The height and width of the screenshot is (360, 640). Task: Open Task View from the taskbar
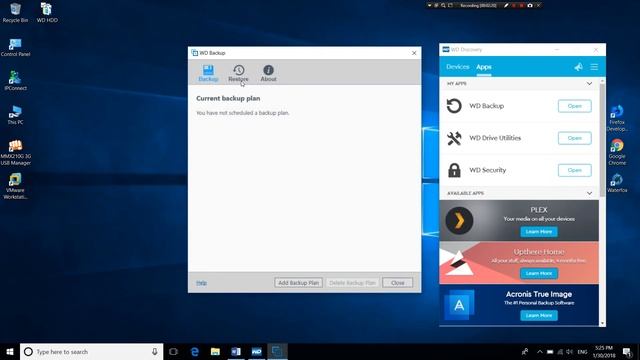pos(173,351)
